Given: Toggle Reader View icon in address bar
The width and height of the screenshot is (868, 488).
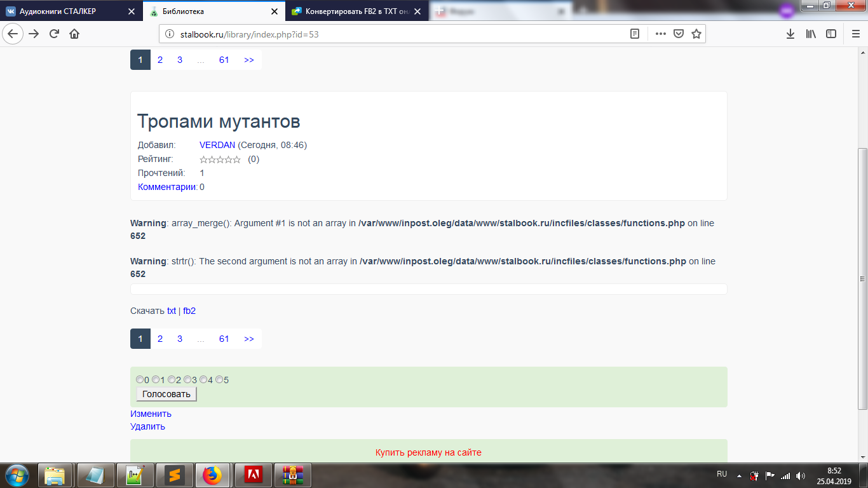Looking at the screenshot, I should click(x=634, y=34).
